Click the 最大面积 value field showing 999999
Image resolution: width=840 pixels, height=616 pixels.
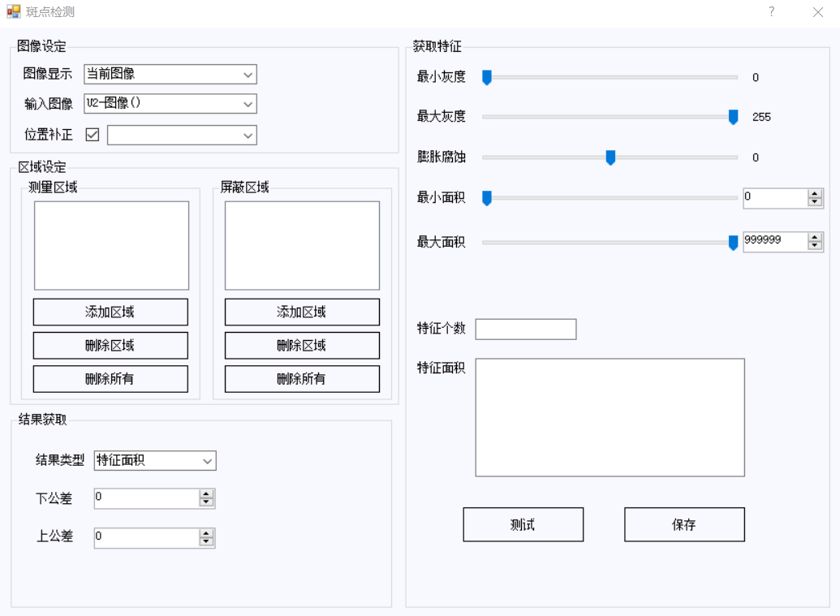[775, 242]
